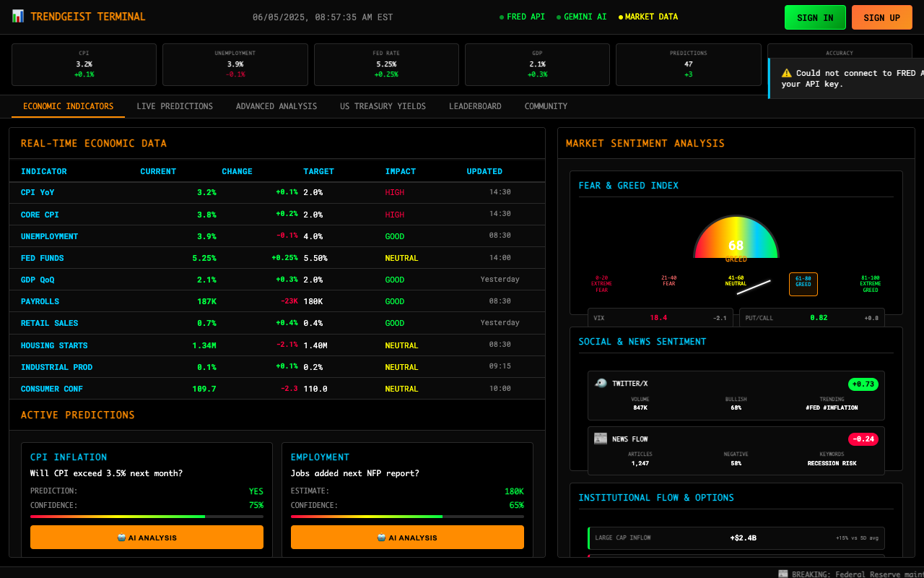924x578 pixels.
Task: Select the Unemployment summary card
Action: point(235,64)
